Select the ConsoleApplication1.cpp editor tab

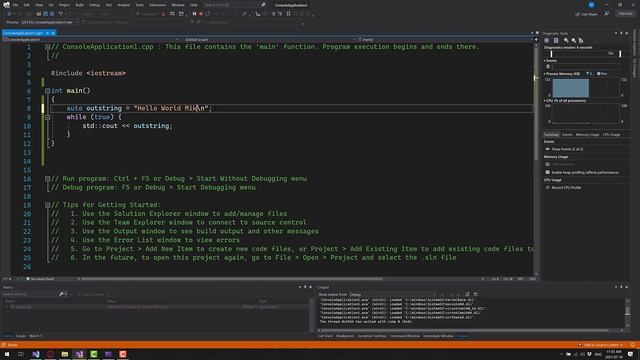23,33
